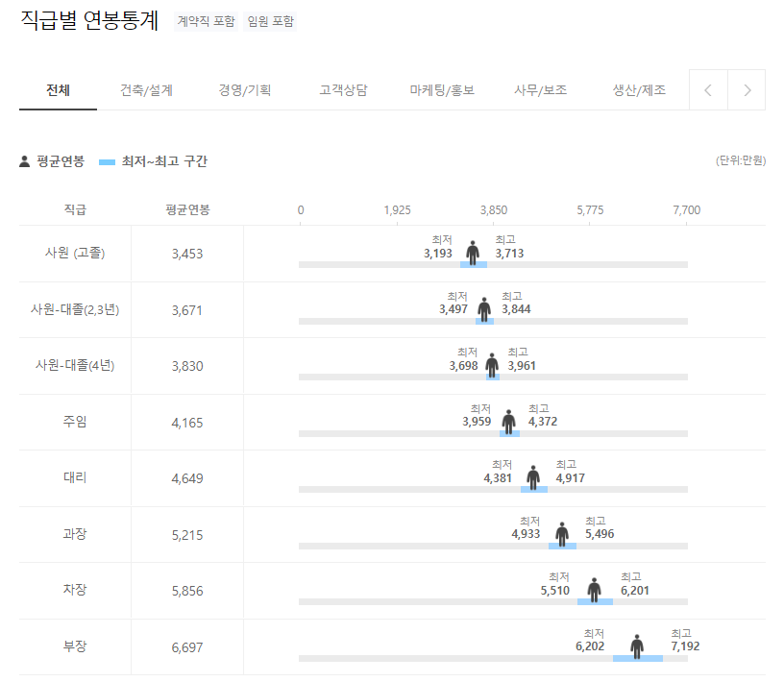This screenshot has width=784, height=682.
Task: Click the 계약직 포함 tag
Action: [206, 21]
